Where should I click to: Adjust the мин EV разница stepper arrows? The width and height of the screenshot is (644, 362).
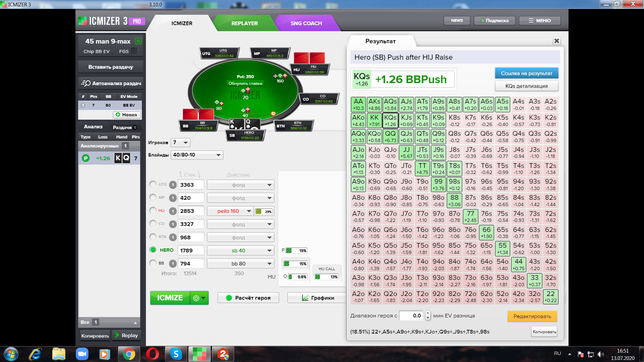click(428, 315)
